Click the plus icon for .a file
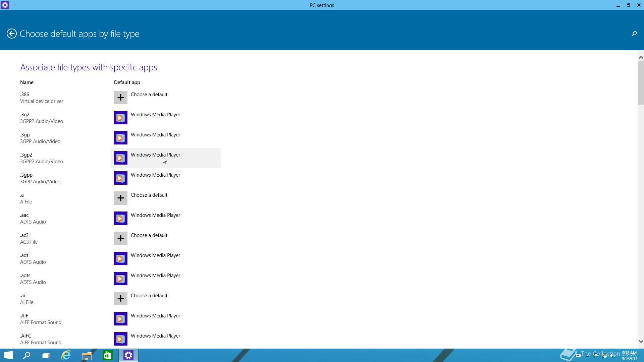This screenshot has height=362, width=644. point(121,198)
